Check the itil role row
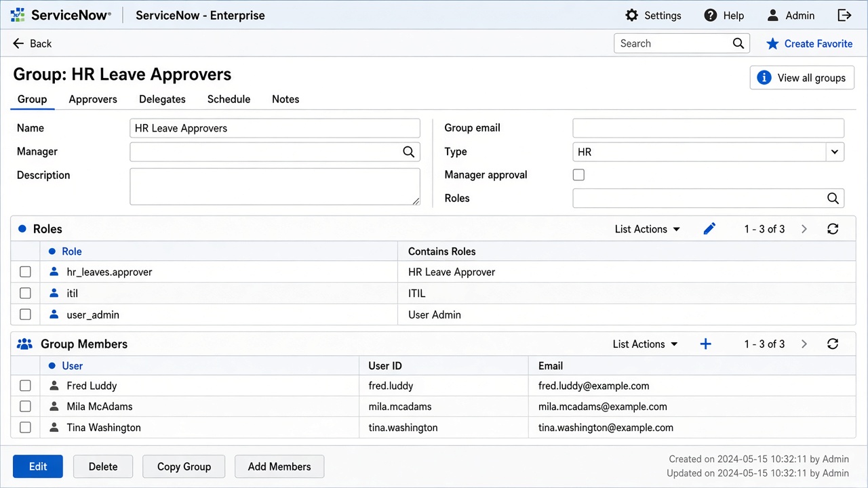 tap(25, 293)
